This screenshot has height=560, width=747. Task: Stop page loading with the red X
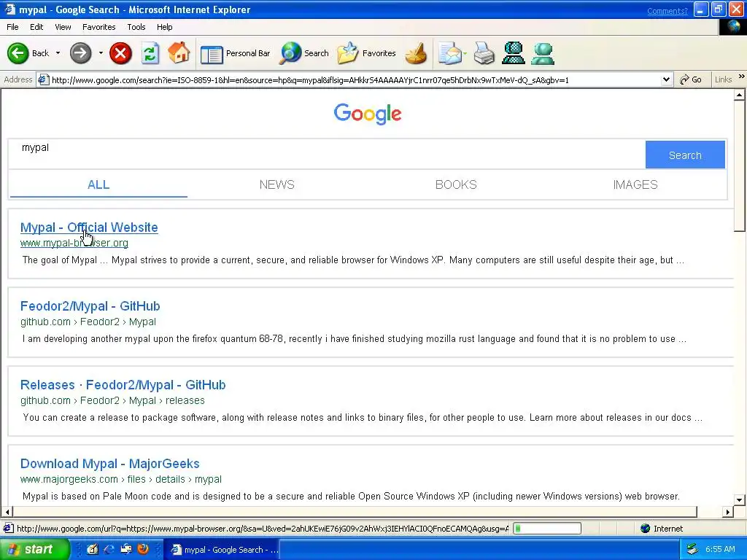(x=120, y=52)
